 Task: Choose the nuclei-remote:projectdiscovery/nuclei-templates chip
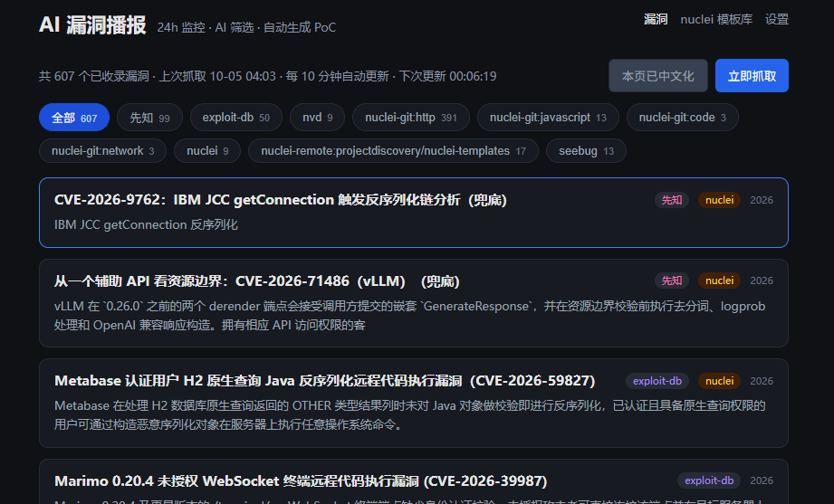click(x=393, y=151)
